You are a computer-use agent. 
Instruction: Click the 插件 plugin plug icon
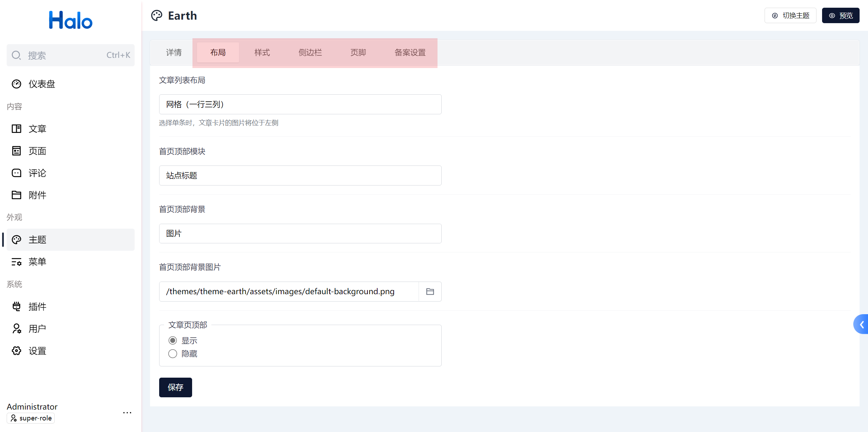16,306
